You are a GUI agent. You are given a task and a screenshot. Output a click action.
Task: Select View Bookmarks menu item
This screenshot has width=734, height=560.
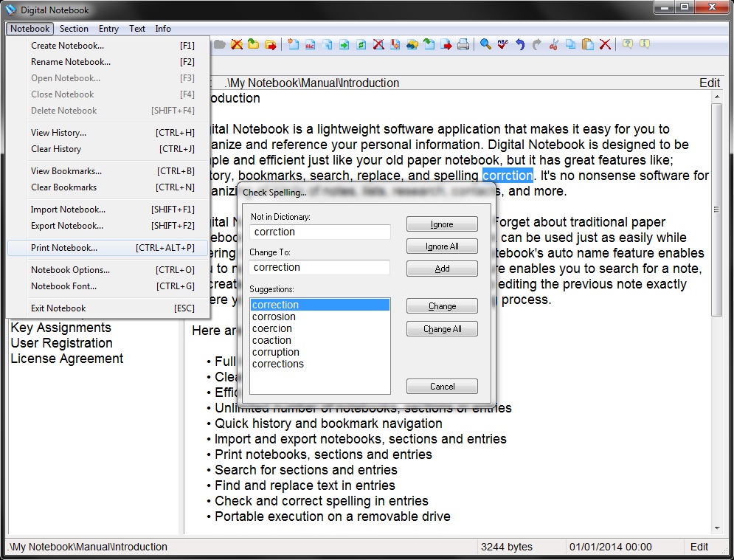(108, 171)
